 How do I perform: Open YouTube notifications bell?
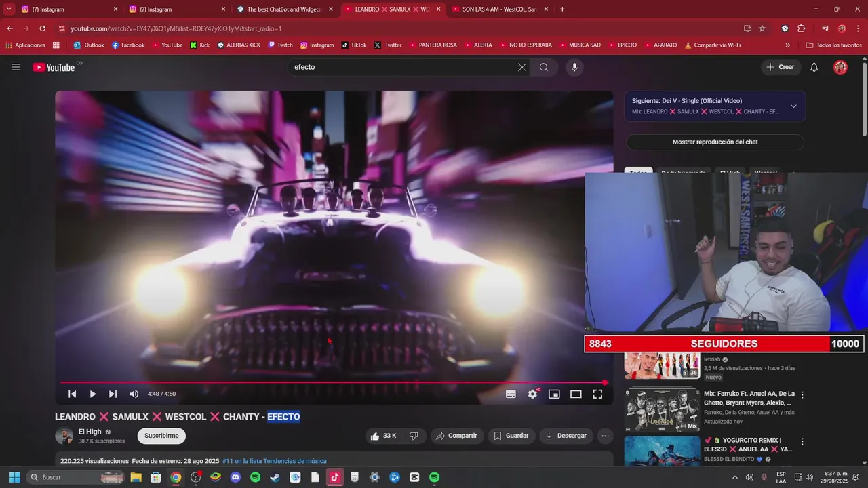tap(814, 67)
